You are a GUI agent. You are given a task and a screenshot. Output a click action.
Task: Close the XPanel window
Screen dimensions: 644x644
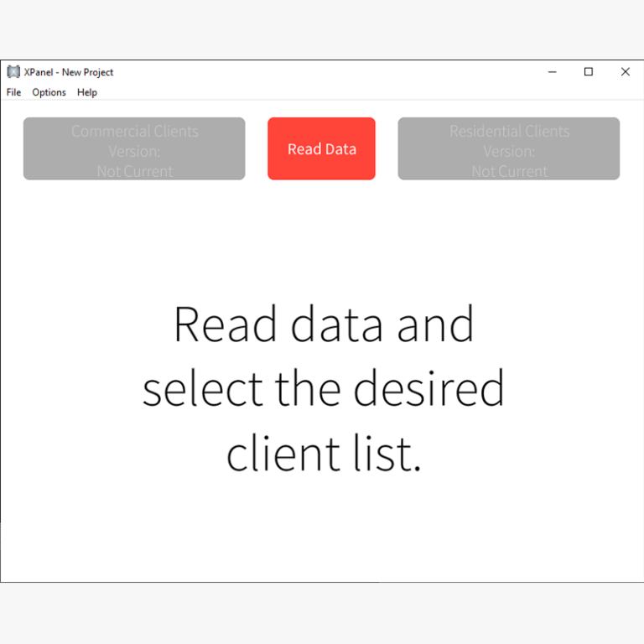[x=625, y=72]
